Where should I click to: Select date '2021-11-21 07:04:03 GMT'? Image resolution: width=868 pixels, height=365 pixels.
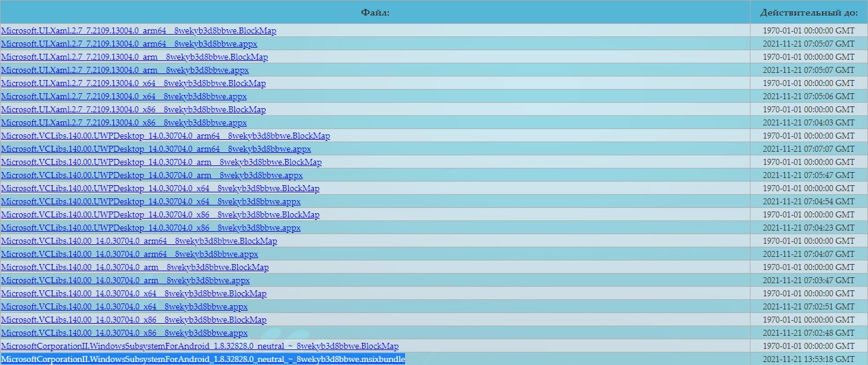tap(809, 122)
